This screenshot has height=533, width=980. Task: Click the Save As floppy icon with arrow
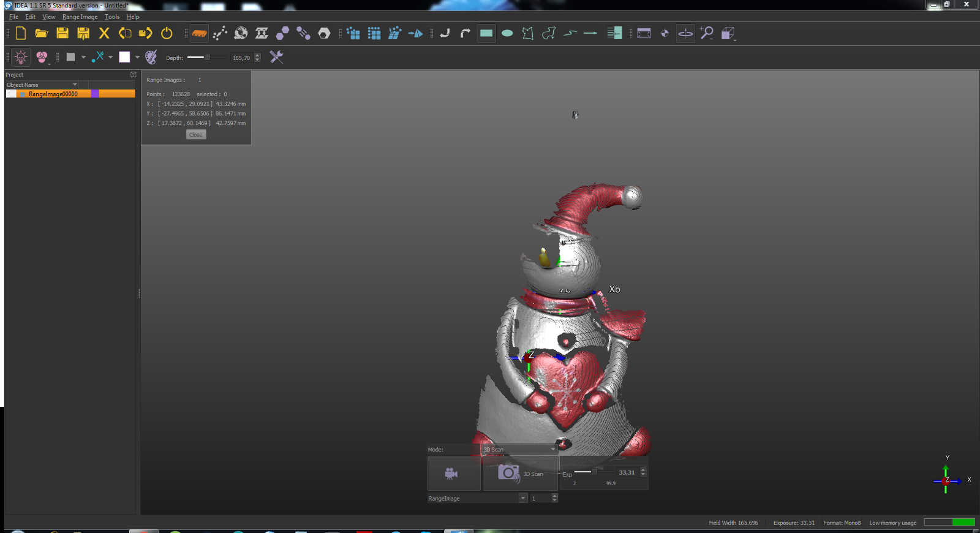(x=83, y=33)
